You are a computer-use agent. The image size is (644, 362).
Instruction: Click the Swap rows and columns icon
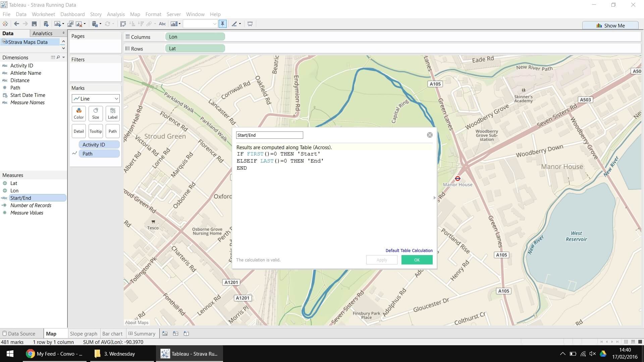pyautogui.click(x=123, y=24)
